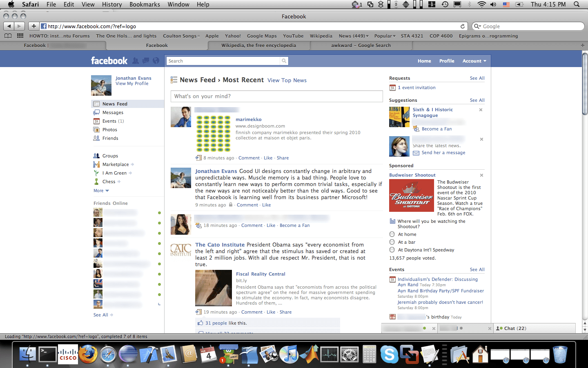Click the scroll down arrow of the page
Image resolution: width=588 pixels, height=368 pixels.
585,330
